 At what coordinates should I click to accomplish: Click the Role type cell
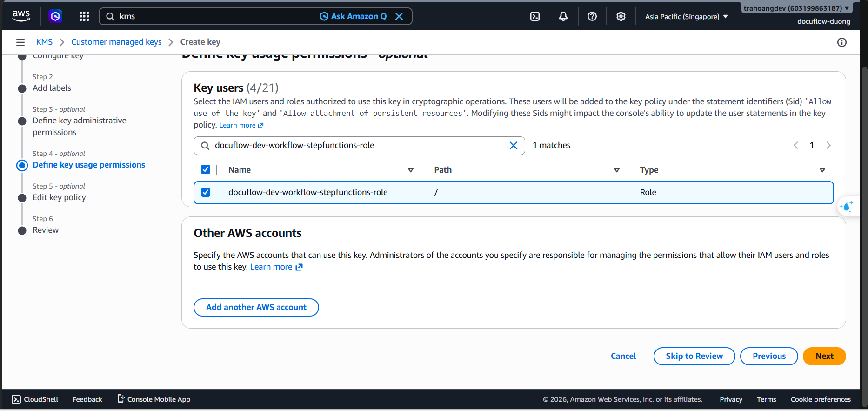(648, 192)
